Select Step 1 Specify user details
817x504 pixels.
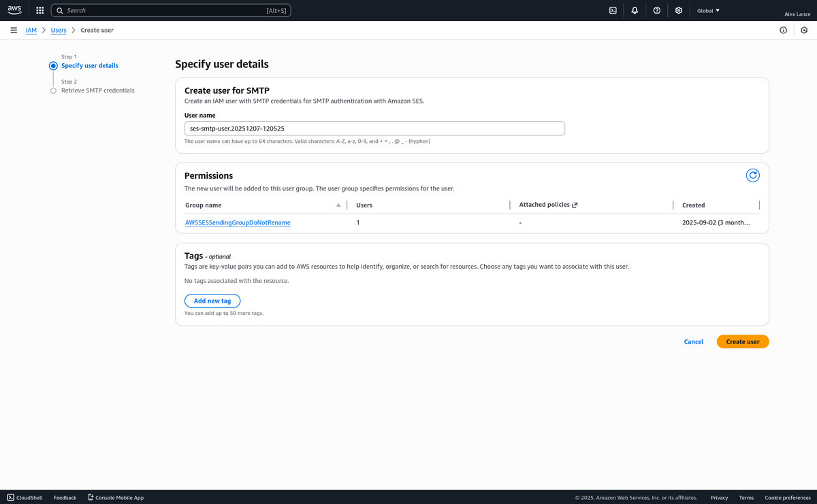tap(89, 66)
